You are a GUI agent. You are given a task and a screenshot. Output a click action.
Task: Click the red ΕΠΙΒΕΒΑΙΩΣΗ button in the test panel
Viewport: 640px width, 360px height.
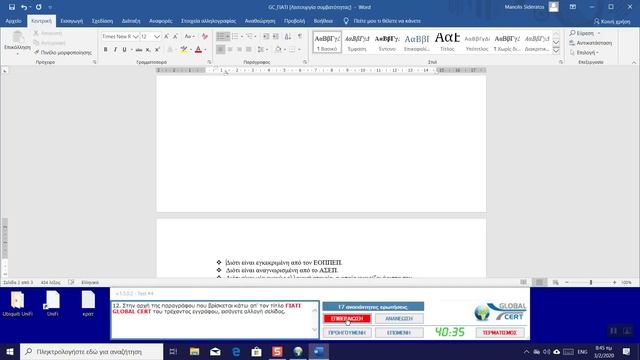[347, 318]
